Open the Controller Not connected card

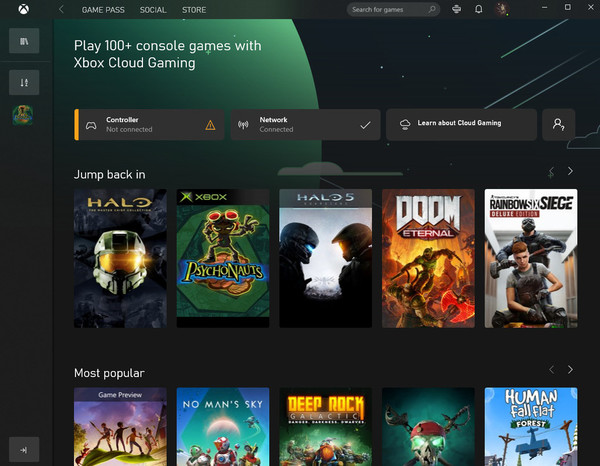(x=149, y=125)
